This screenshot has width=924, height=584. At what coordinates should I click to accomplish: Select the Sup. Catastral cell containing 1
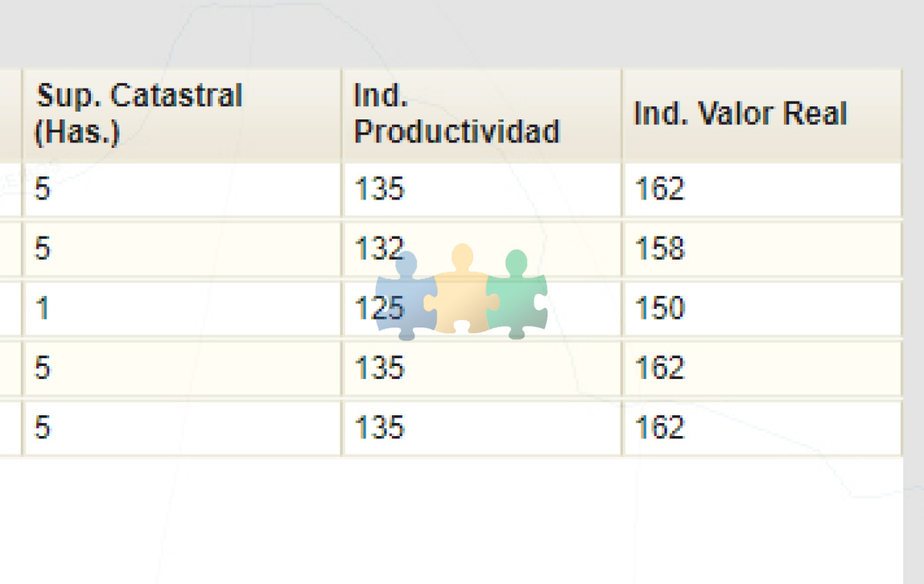182,308
